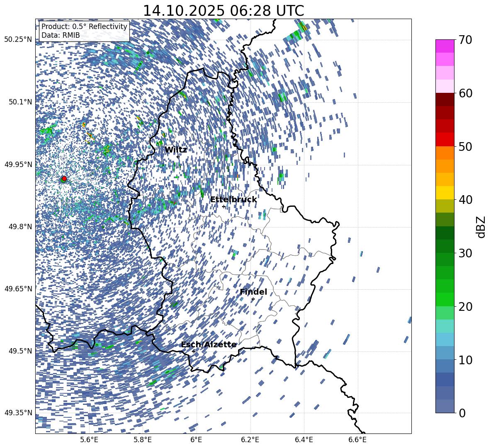Click the colorbar tick label 10
Screen dimensions: 491x448
tap(465, 360)
